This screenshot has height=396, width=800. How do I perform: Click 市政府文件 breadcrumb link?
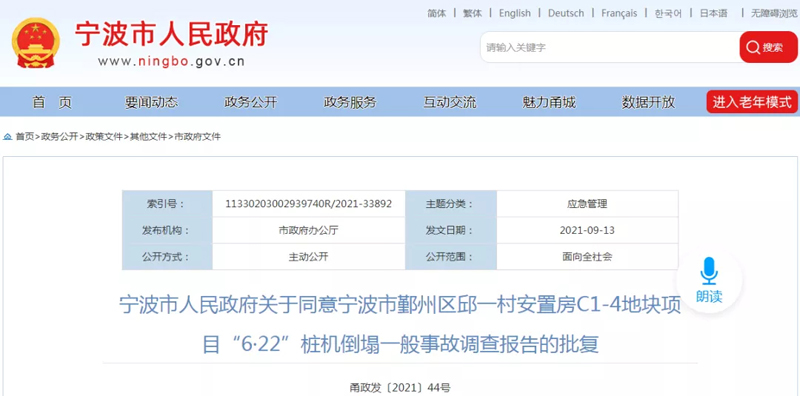[x=197, y=137]
